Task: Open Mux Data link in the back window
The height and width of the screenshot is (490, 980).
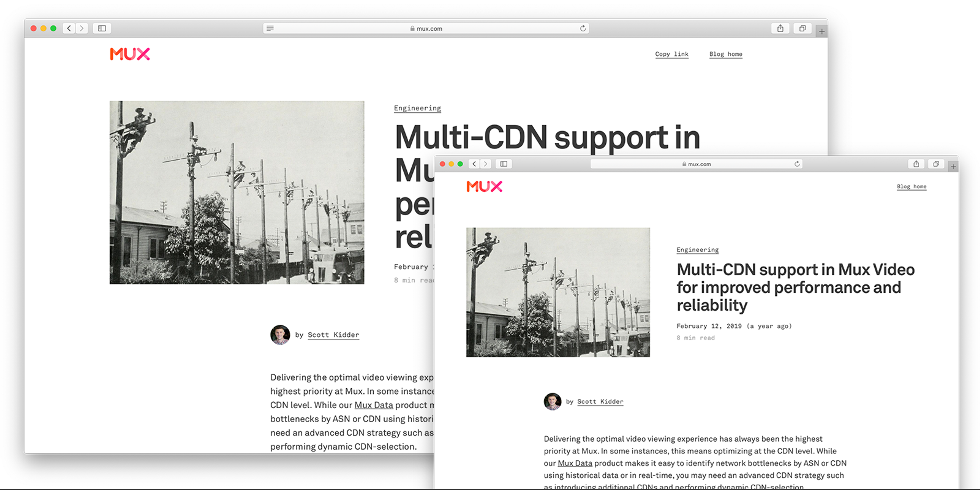Action: point(374,405)
